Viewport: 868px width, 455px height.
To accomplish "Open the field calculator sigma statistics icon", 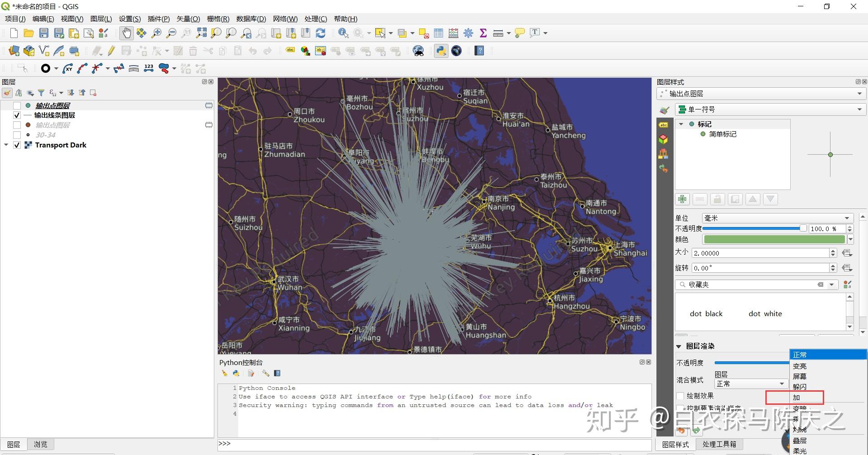I will tap(483, 33).
